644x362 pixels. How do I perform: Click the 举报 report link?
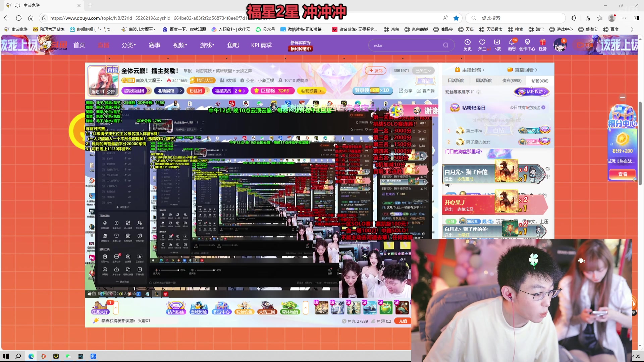(187, 71)
